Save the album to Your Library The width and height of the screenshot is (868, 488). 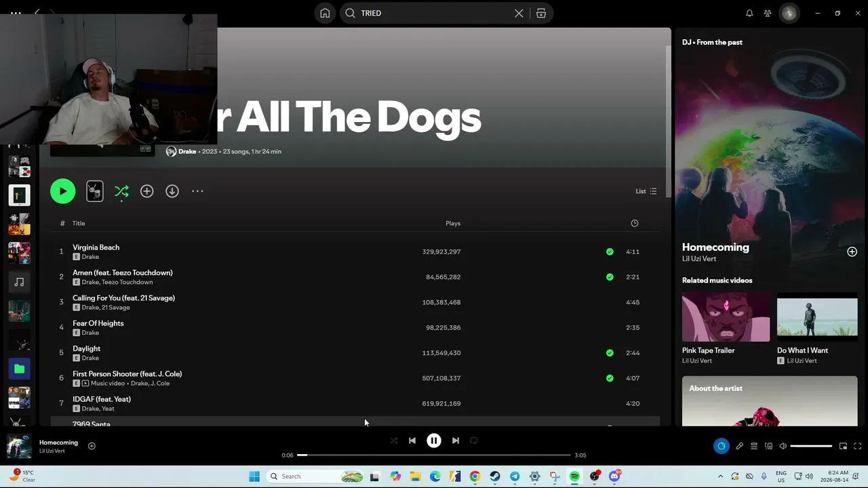click(146, 191)
